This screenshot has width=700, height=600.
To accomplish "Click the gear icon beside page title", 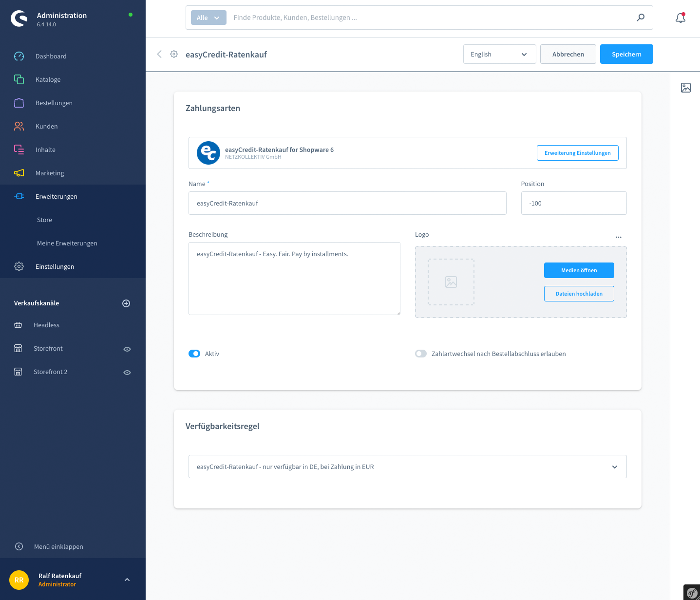I will (174, 54).
